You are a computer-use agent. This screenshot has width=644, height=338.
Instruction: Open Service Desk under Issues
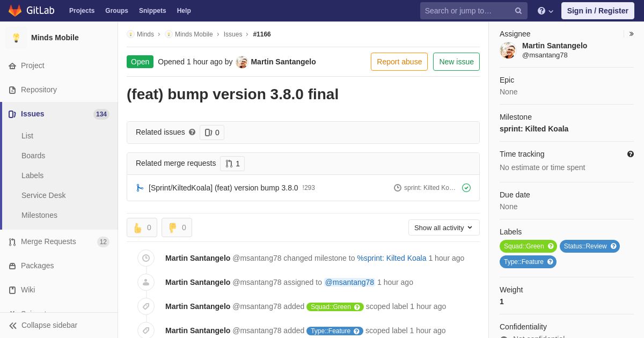point(43,195)
